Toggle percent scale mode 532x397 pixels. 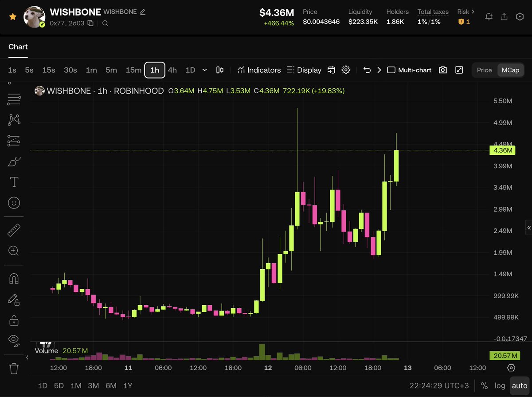point(485,386)
